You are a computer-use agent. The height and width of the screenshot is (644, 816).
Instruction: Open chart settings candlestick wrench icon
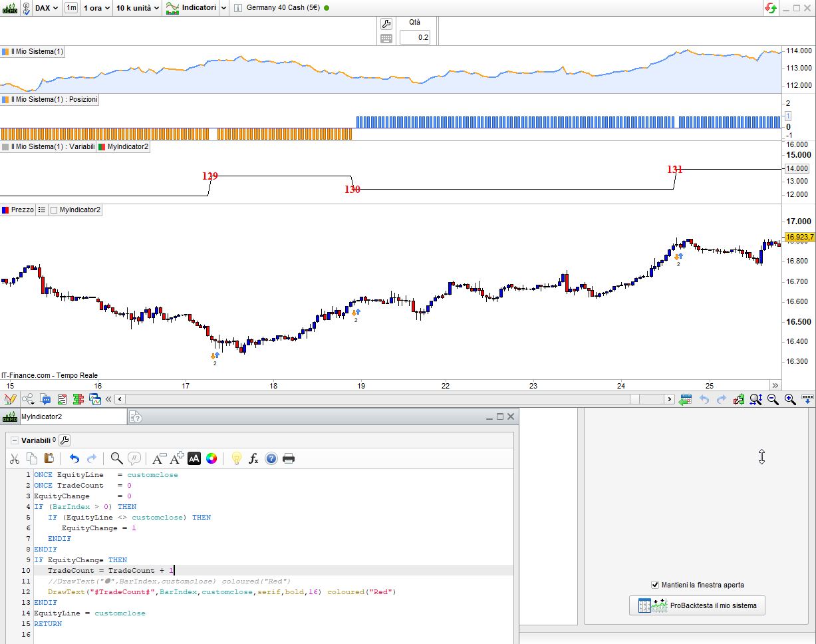tap(739, 399)
